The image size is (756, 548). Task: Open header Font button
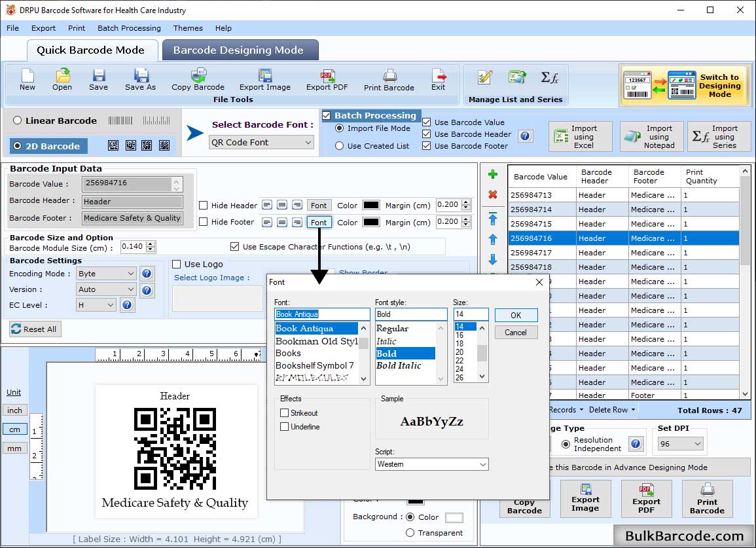point(319,206)
